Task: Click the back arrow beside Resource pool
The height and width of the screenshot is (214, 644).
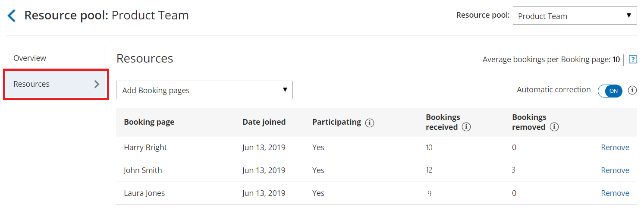Action: 12,16
